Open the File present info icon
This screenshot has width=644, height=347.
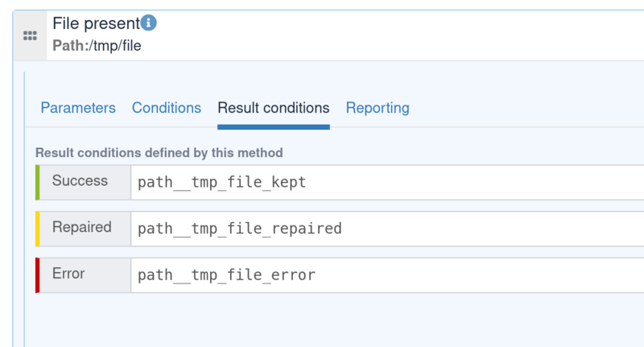(x=149, y=23)
